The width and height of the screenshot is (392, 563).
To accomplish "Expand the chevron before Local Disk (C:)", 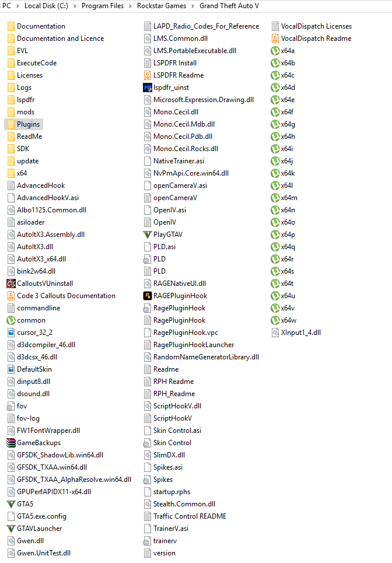I will [17, 6].
